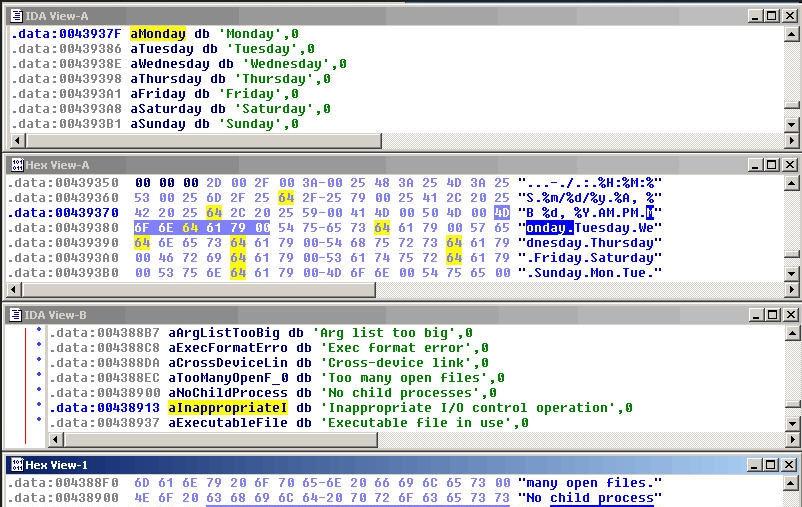Click the 4E byte in Hex View-1
Screen dimensions: 802x507
point(142,498)
